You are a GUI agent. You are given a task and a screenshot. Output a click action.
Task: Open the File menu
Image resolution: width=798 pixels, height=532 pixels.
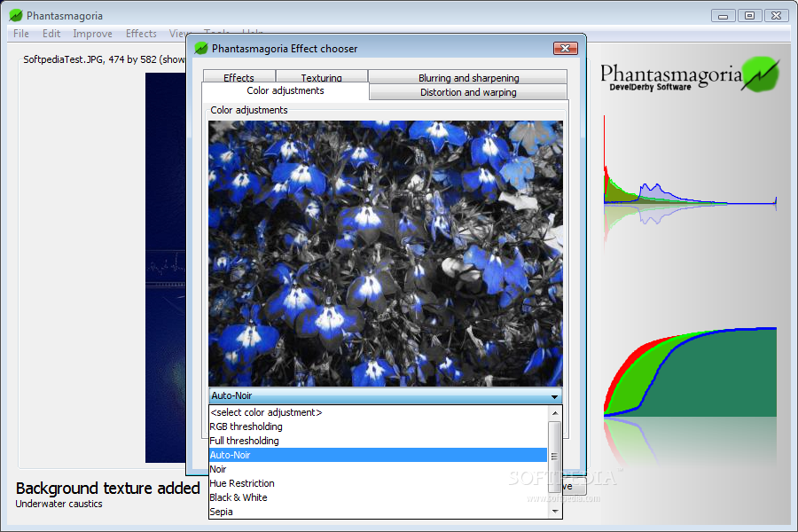[21, 34]
